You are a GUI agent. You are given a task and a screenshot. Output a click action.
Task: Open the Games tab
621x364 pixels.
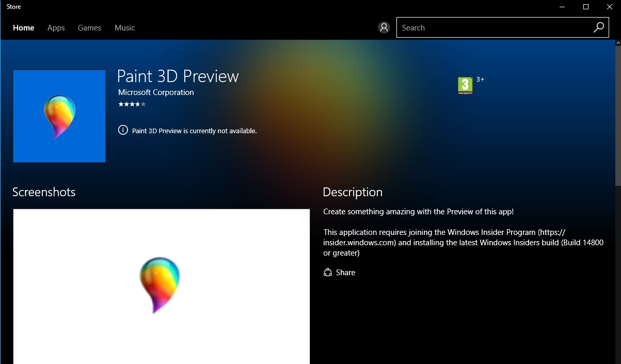coord(89,28)
